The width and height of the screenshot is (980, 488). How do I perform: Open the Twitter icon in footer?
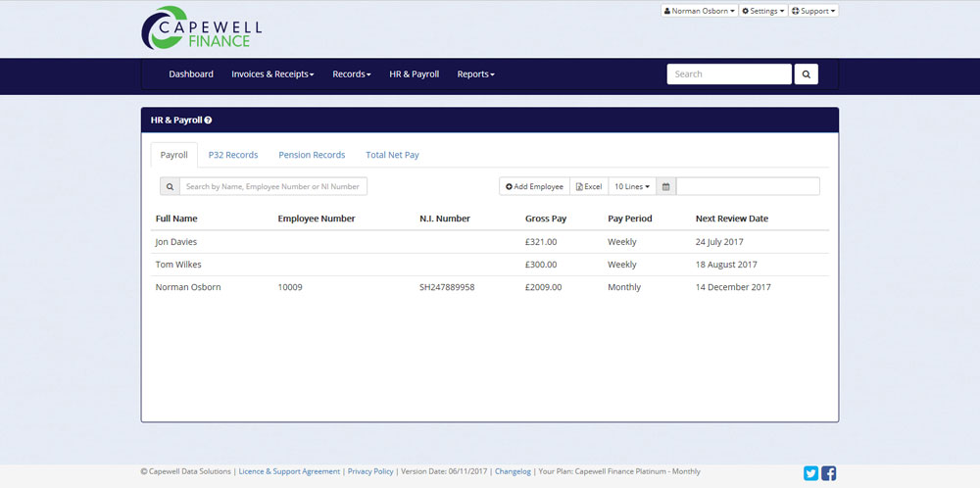(x=810, y=473)
